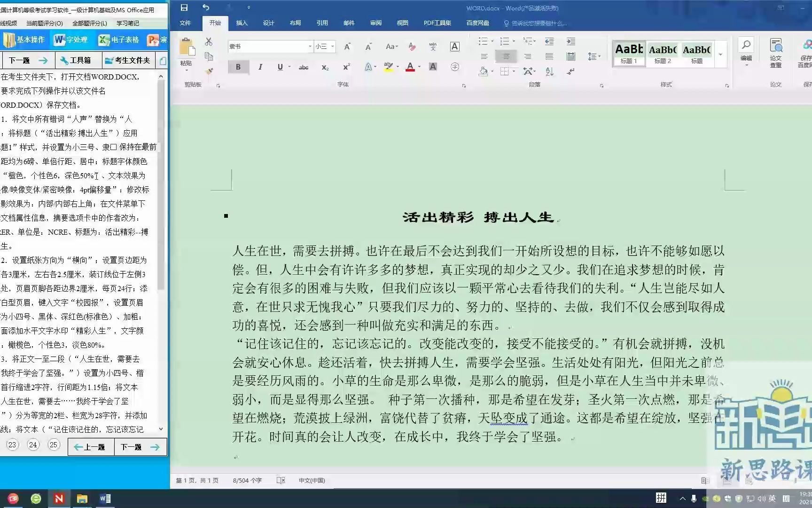This screenshot has height=508, width=812.
Task: Click the superscript icon
Action: 346,66
